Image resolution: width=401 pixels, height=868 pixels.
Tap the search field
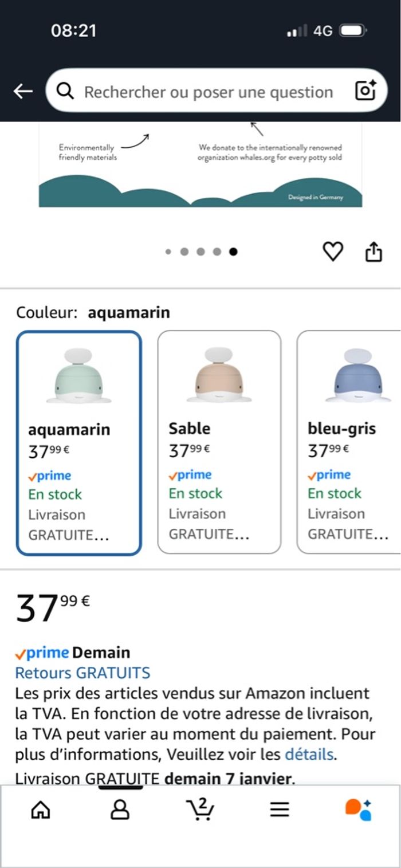coord(208,92)
